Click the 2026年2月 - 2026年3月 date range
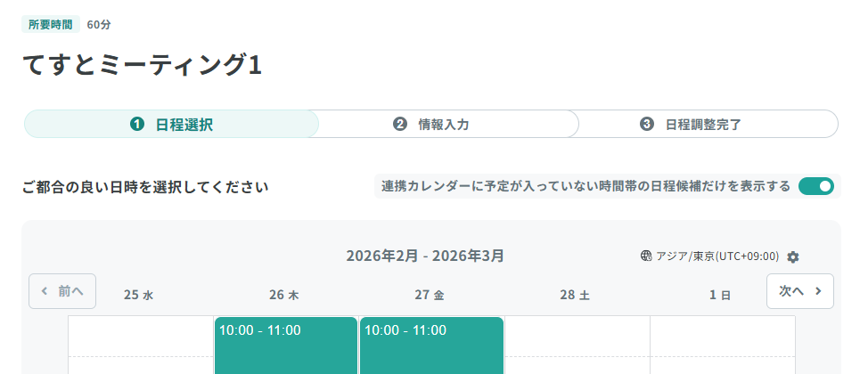The image size is (868, 374). (x=425, y=256)
